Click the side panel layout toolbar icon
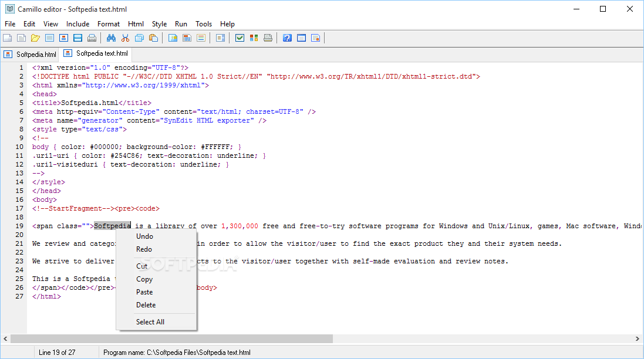Screen dimensions: 644x359 click(221, 38)
